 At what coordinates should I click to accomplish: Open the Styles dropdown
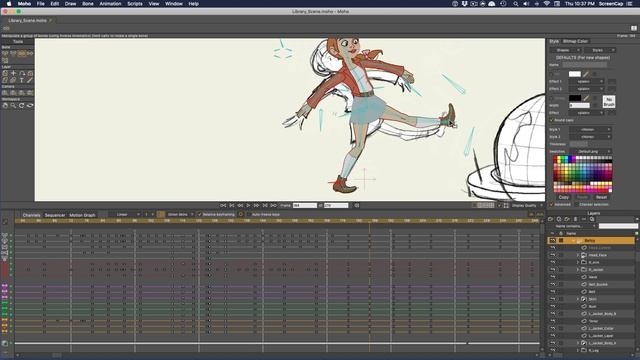pos(600,50)
